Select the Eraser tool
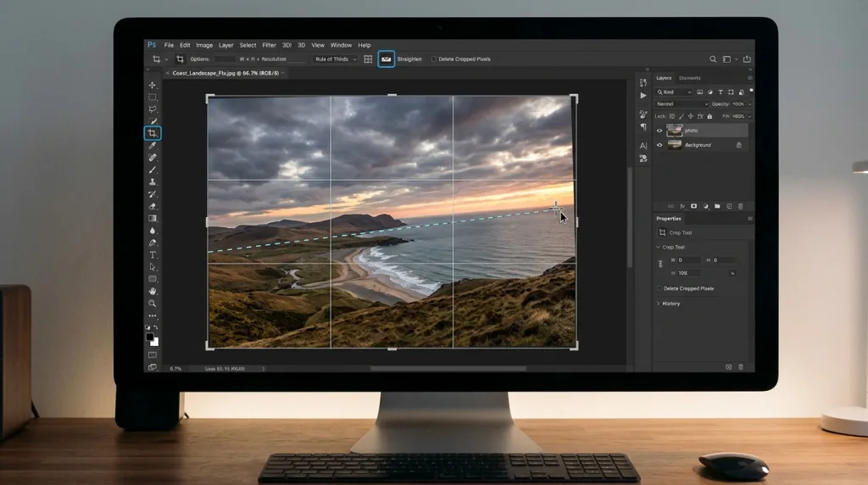 pos(153,207)
